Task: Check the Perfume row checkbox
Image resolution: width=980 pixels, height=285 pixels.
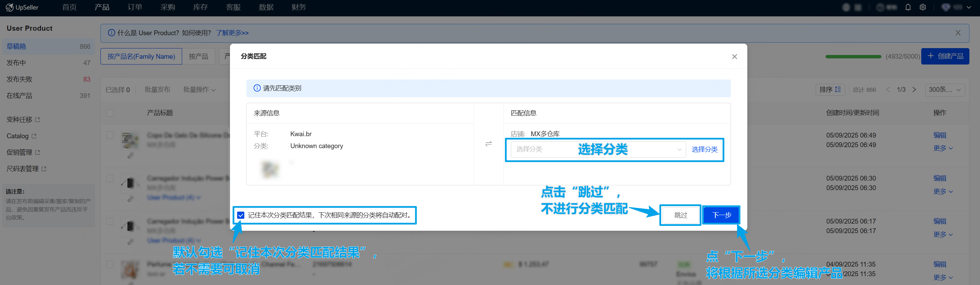Action: pyautogui.click(x=110, y=264)
